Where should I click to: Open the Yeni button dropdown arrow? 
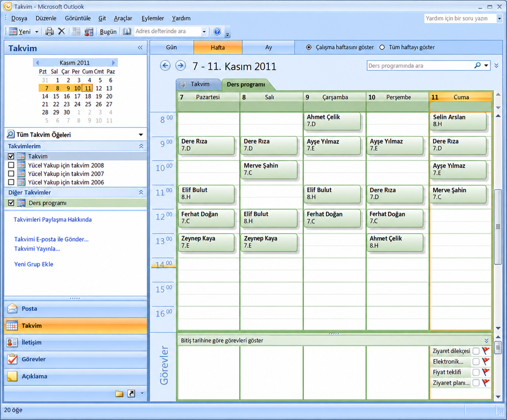37,32
